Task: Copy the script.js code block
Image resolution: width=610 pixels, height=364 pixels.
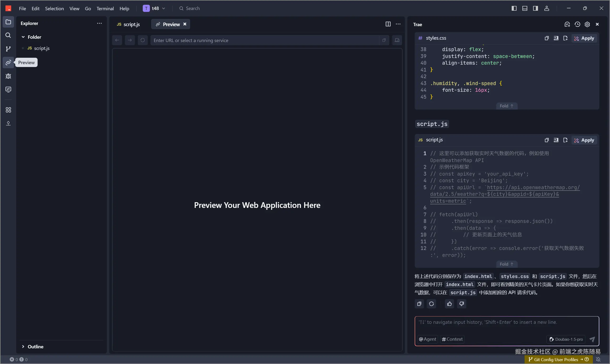Action: pos(547,140)
